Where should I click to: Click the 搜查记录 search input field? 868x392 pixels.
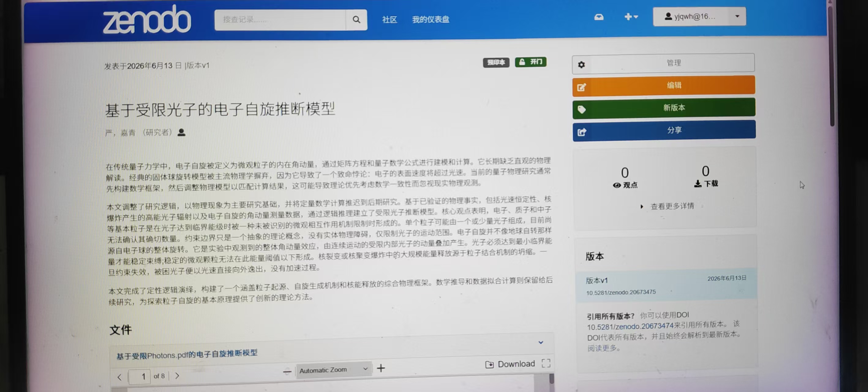tap(280, 20)
